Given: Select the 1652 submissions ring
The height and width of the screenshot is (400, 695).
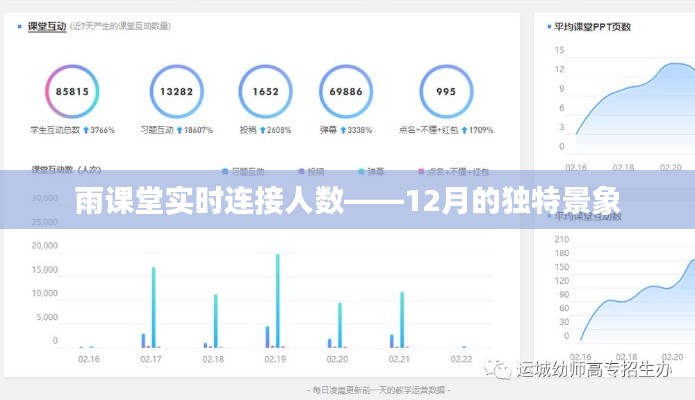Looking at the screenshot, I should point(266,91).
